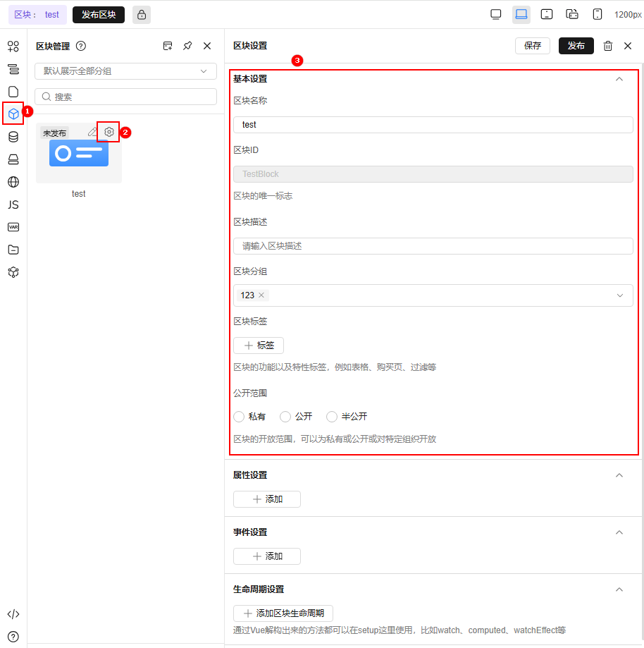Viewport: 644px width, 648px height.
Task: Choose 公开 for the block's open scope
Action: tap(285, 416)
